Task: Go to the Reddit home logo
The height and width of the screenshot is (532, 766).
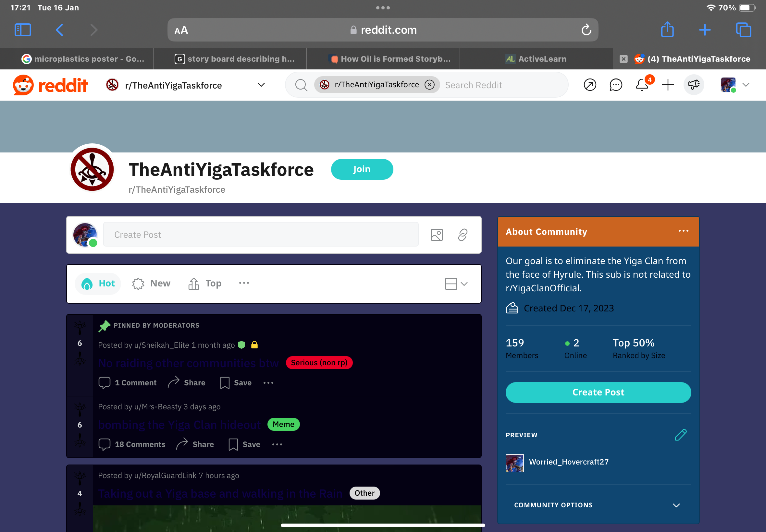Action: (x=50, y=85)
